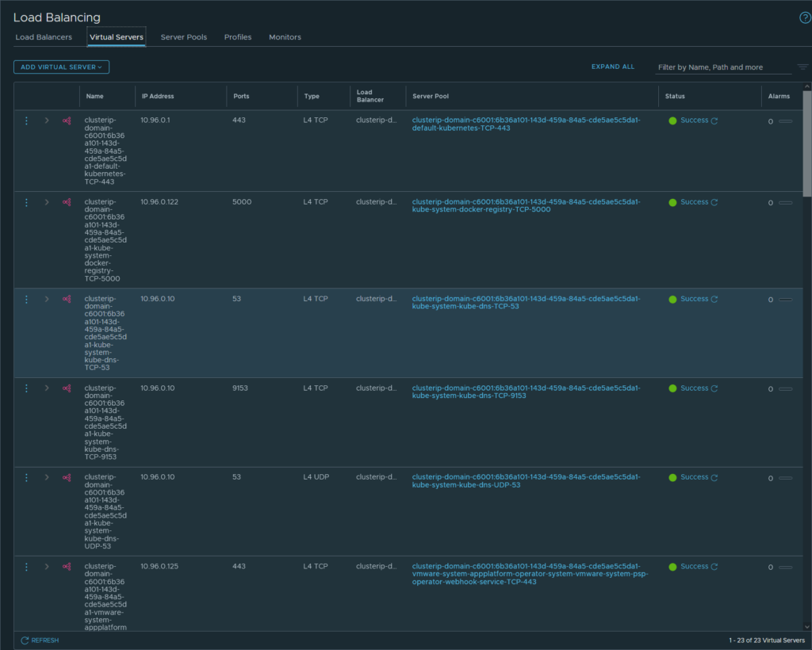Click the Load Balancer column header
Image resolution: width=812 pixels, height=650 pixels.
click(370, 96)
